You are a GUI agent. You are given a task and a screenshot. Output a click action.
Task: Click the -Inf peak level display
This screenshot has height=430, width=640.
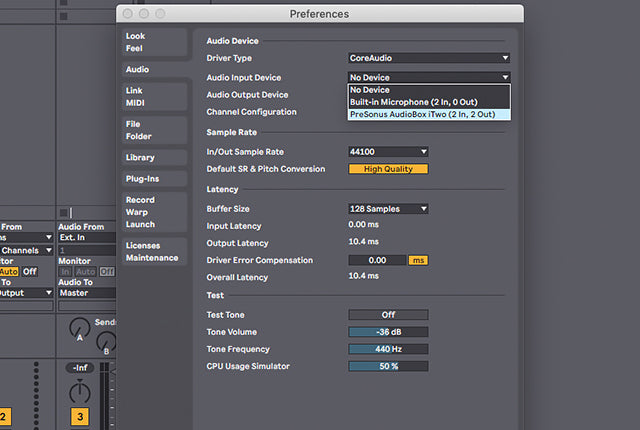point(80,368)
